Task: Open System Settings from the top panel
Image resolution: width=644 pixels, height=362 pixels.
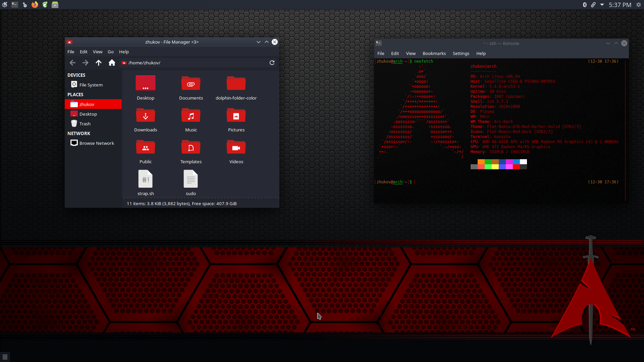Action: pyautogui.click(x=25, y=4)
